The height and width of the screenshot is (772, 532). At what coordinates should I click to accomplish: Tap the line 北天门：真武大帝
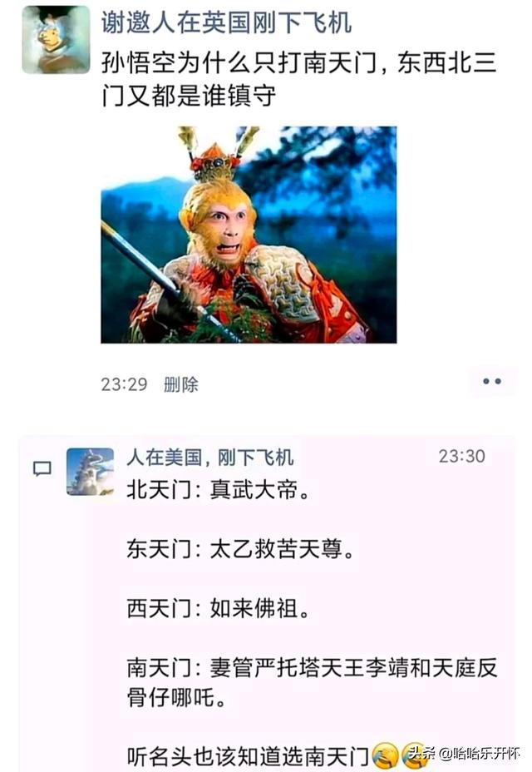[218, 490]
